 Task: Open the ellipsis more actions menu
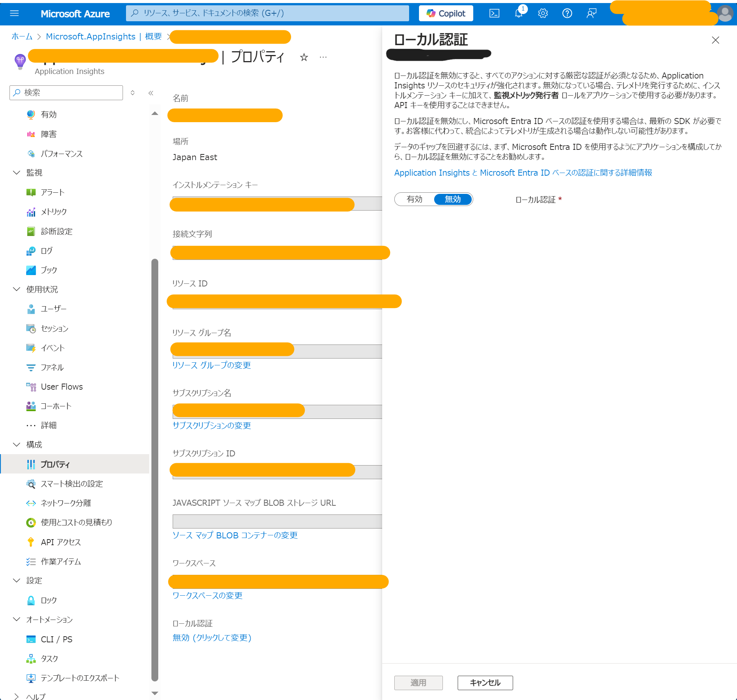click(x=323, y=57)
